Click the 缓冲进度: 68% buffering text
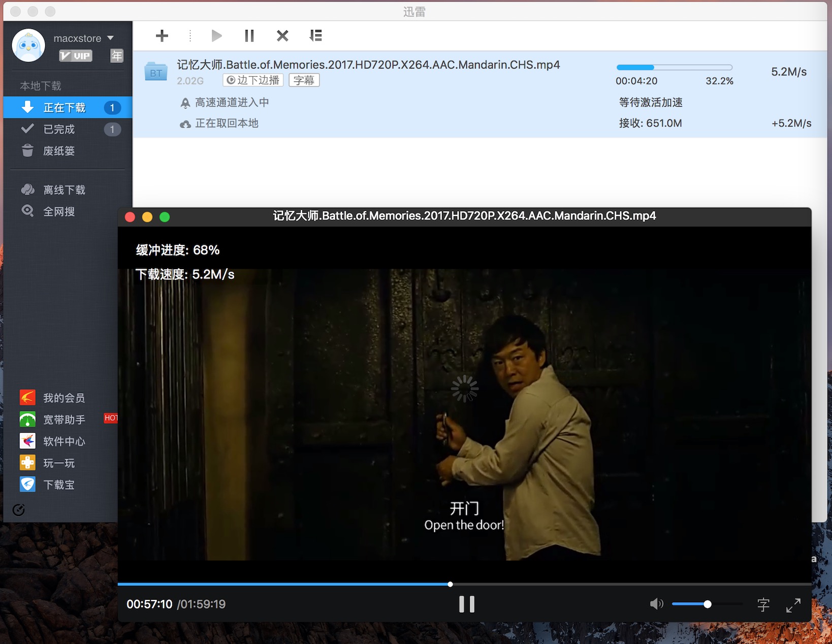The width and height of the screenshot is (832, 644). click(178, 250)
